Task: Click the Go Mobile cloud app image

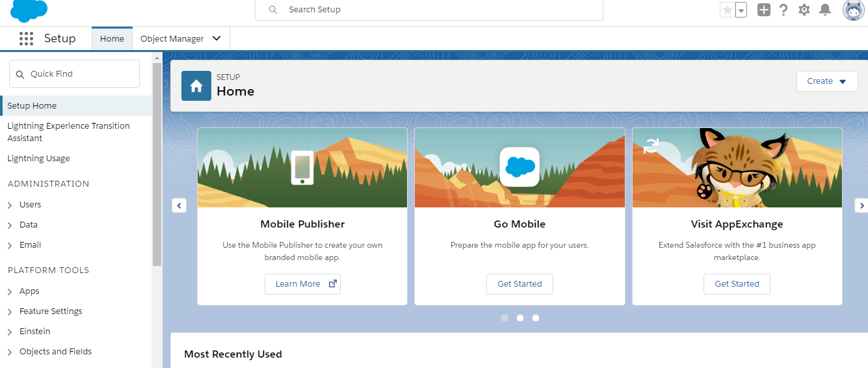Action: click(519, 167)
